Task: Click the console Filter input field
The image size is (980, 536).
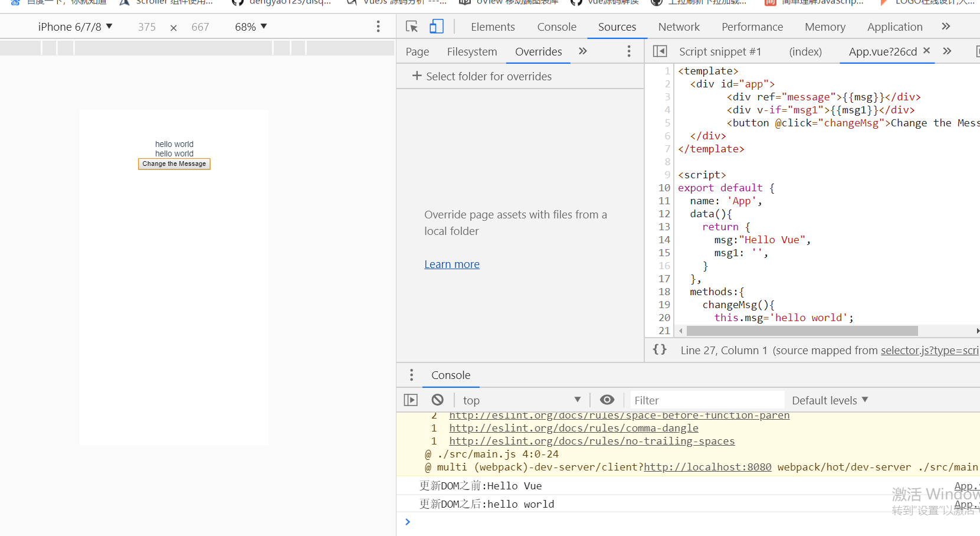Action: [x=707, y=400]
